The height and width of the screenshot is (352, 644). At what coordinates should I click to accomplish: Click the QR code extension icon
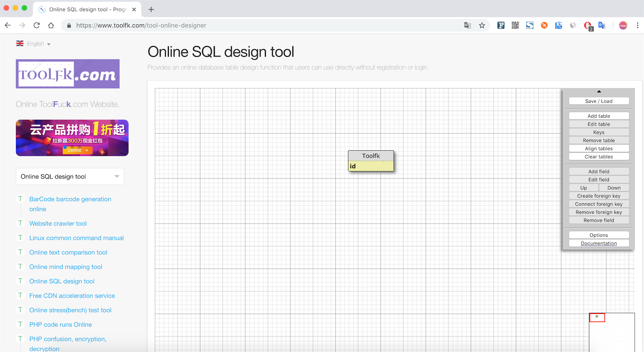click(515, 25)
